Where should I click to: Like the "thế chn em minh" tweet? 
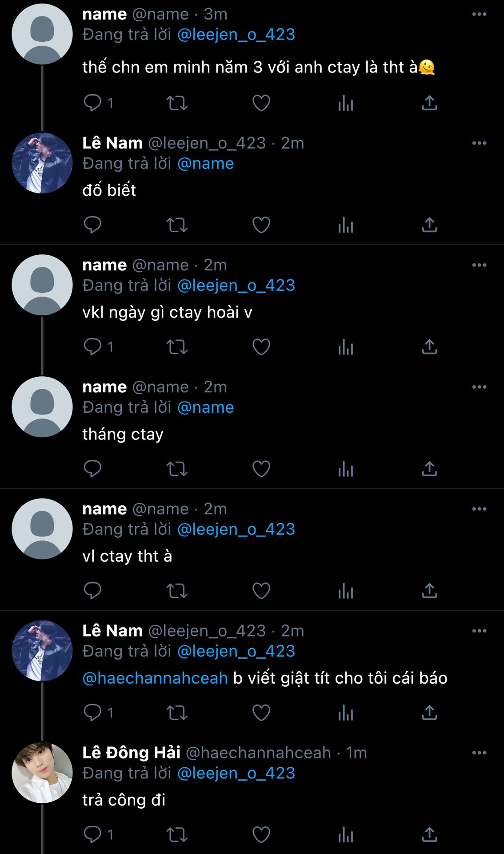coord(261,103)
